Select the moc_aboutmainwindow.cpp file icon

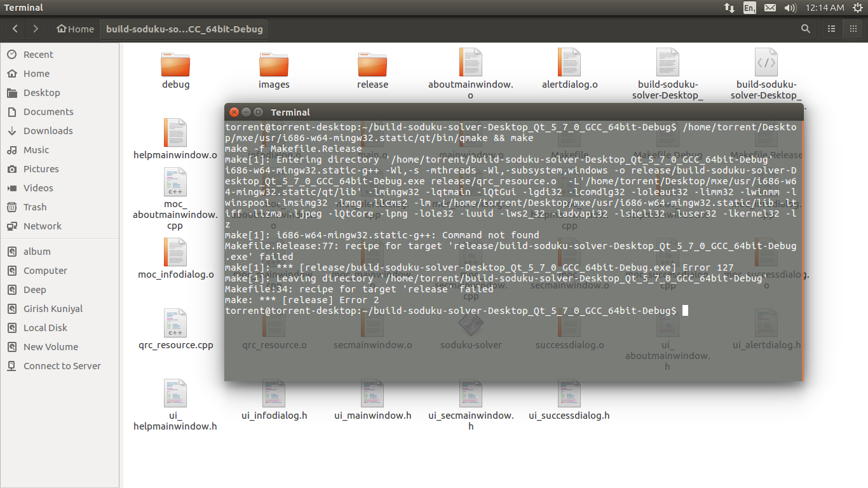pyautogui.click(x=175, y=182)
